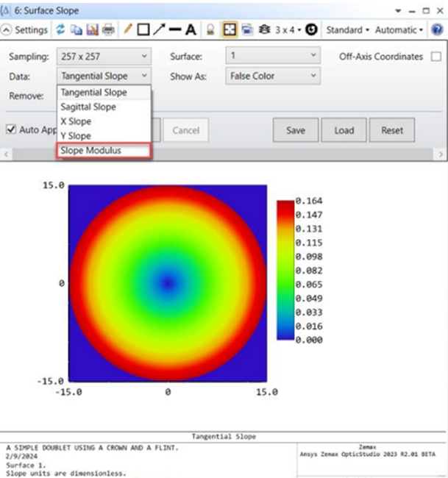The image size is (448, 478).
Task: Choose Sagittal Slope from the list
Action: point(104,107)
